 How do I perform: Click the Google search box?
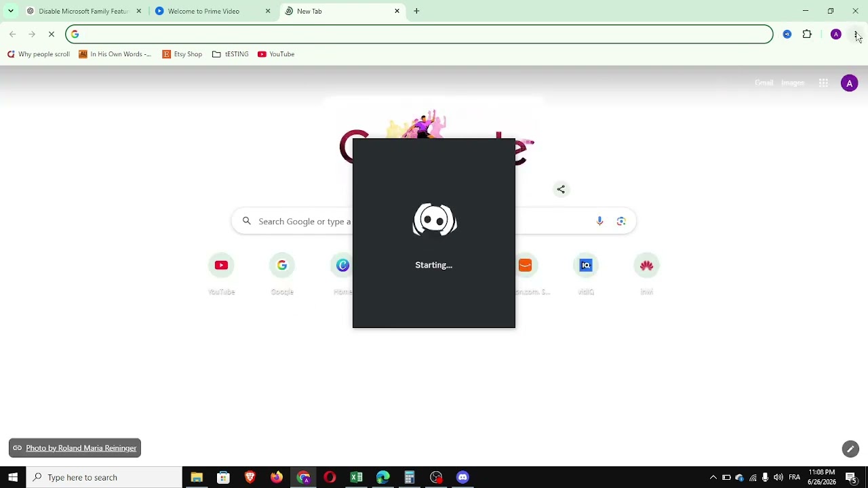click(x=434, y=221)
